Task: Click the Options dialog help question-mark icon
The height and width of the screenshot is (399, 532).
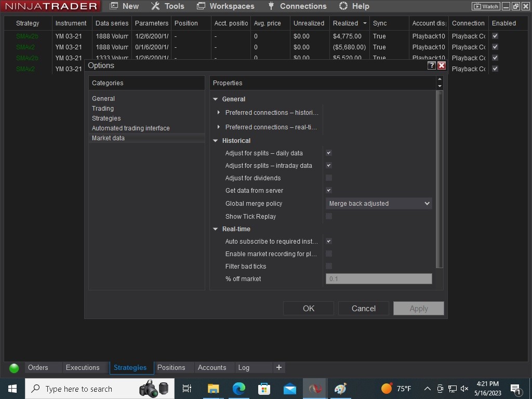Action: click(x=431, y=65)
